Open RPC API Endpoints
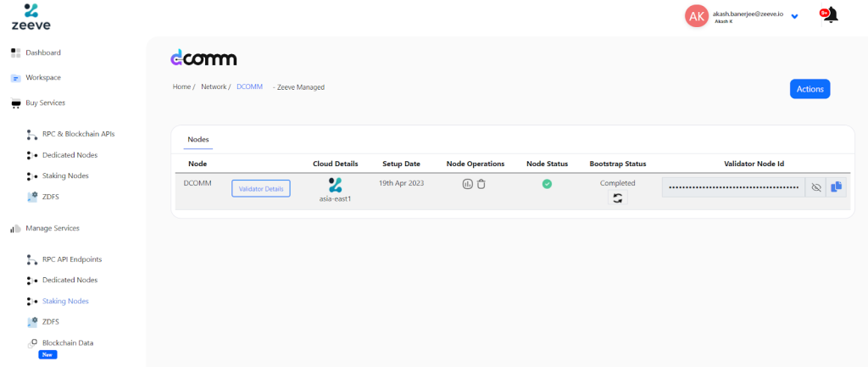Image resolution: width=868 pixels, height=367 pixels. coord(72,259)
